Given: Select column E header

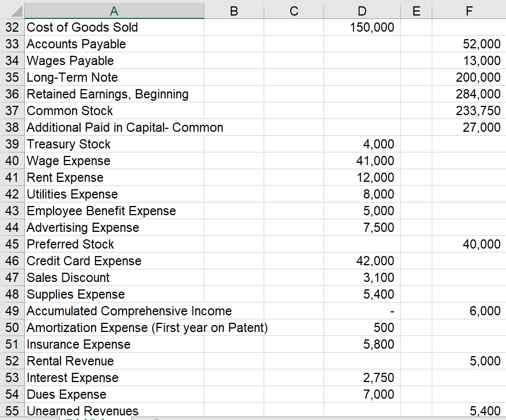Looking at the screenshot, I should coord(416,10).
